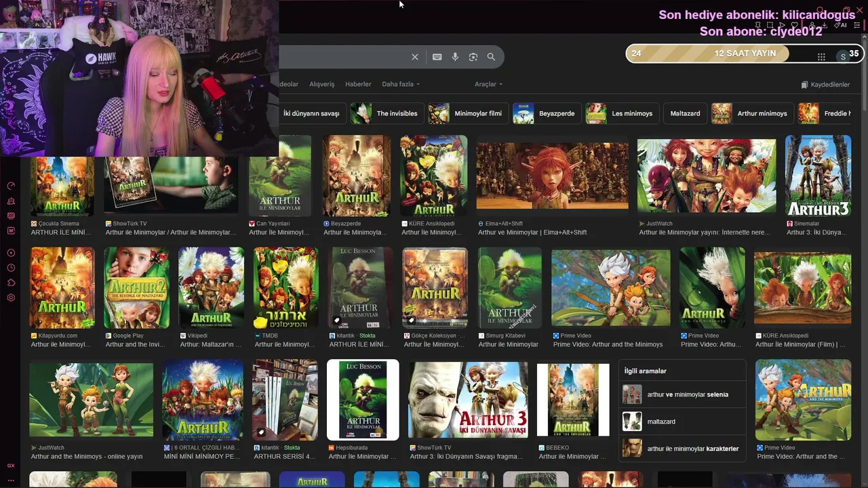
Task: Open the M icon in Opera sidebar
Action: coord(11,230)
